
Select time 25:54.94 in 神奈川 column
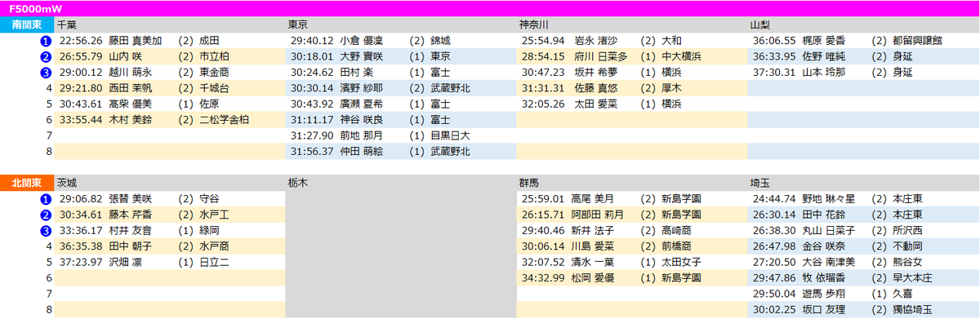pos(544,40)
